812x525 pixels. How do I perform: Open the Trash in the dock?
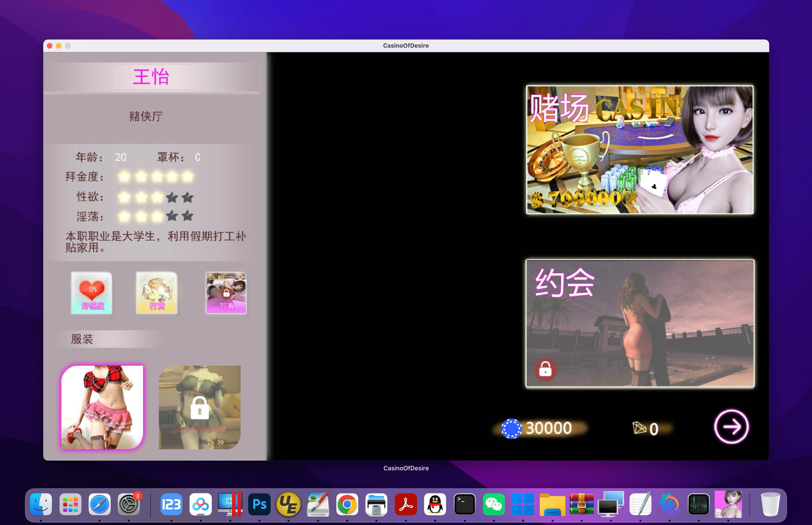tap(770, 504)
